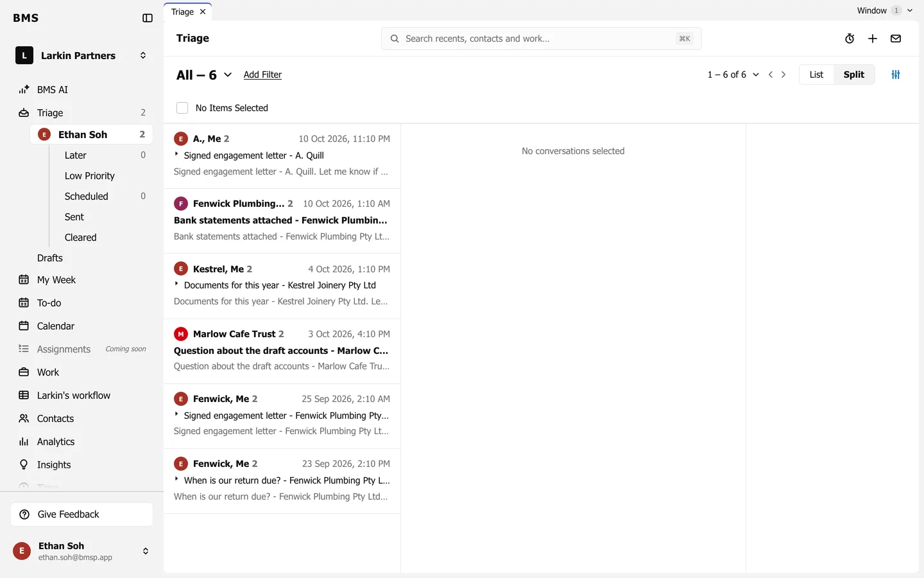This screenshot has height=578, width=924.
Task: Switch to List view
Action: tap(816, 74)
